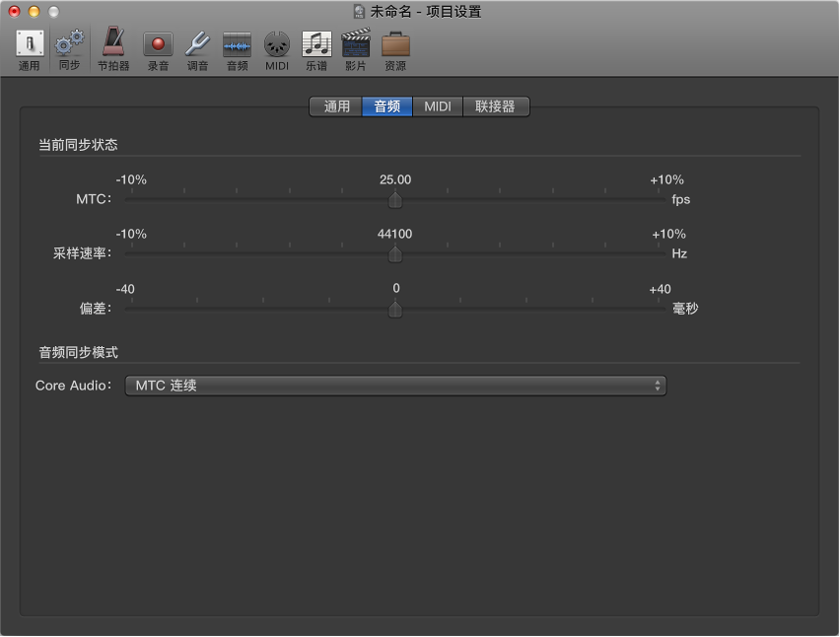Click the 音频同步模式 section heading
Screen dimensions: 840x637
coord(78,353)
